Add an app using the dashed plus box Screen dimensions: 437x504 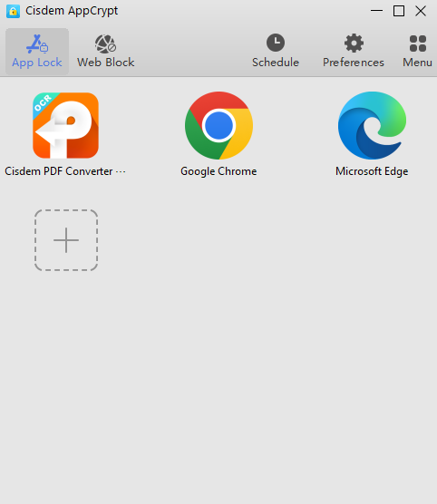click(66, 240)
